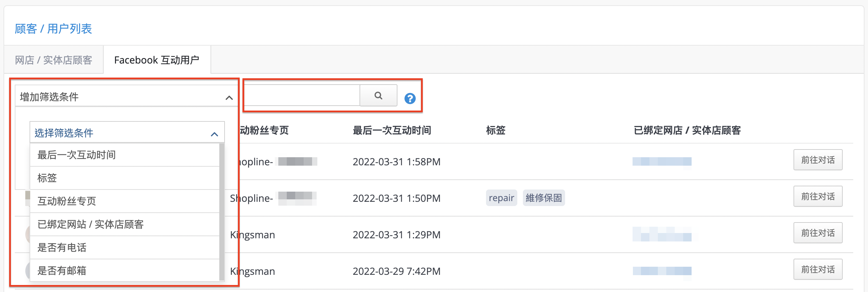This screenshot has width=868, height=292.
Task: Collapse the 增加筛选条件 dropdown
Action: 127,96
